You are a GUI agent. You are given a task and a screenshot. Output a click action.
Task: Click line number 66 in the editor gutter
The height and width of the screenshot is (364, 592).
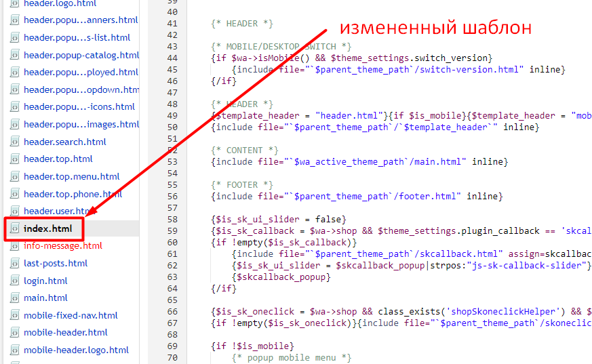coord(171,311)
